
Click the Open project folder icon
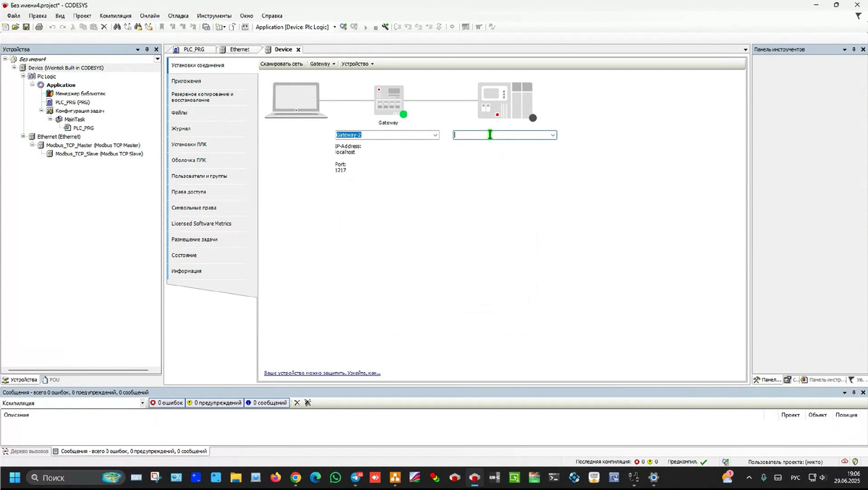[15, 27]
